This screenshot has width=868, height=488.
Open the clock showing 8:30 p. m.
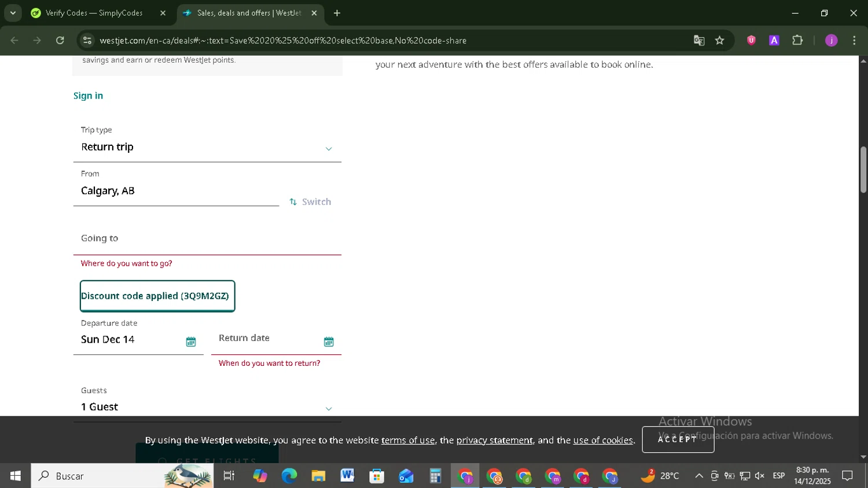click(812, 476)
